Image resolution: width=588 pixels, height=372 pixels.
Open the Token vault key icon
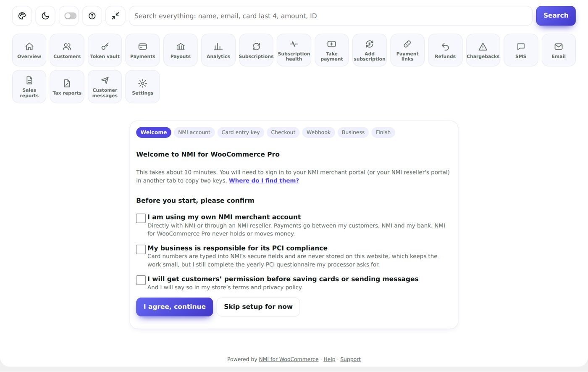point(105,50)
